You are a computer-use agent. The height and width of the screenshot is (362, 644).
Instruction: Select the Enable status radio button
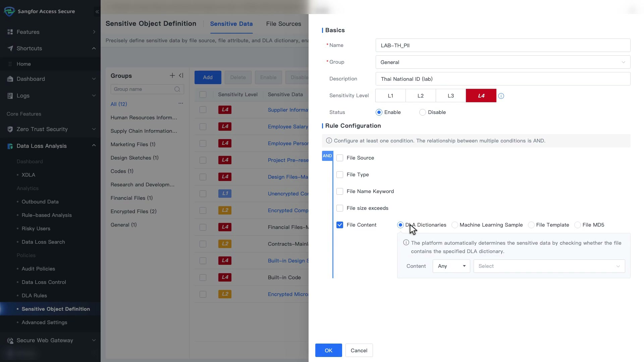pos(379,112)
